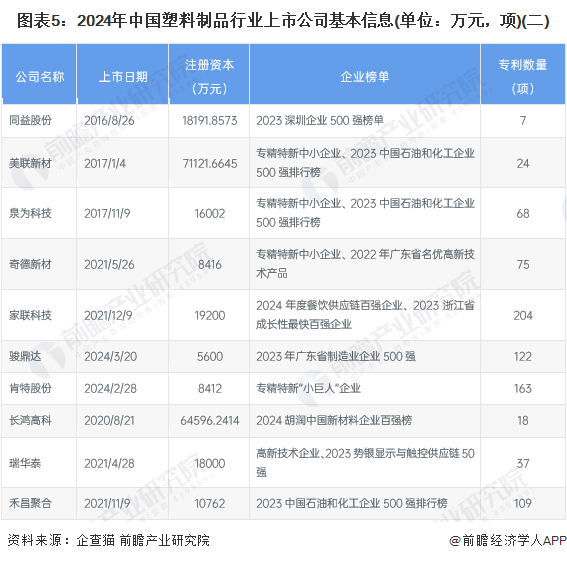Click the registered capital 64596.2414
The width and height of the screenshot is (567, 561).
pos(210,420)
